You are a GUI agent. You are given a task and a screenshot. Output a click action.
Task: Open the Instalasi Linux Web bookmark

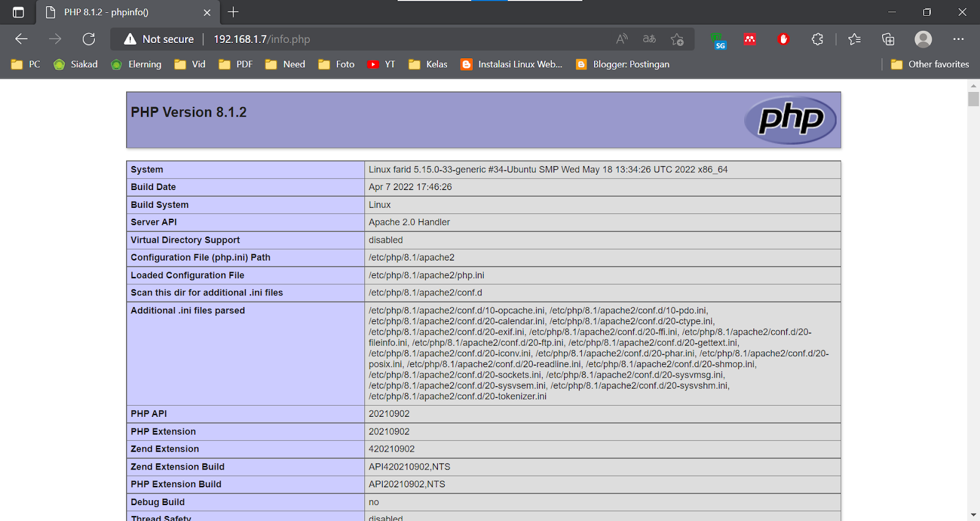click(511, 64)
